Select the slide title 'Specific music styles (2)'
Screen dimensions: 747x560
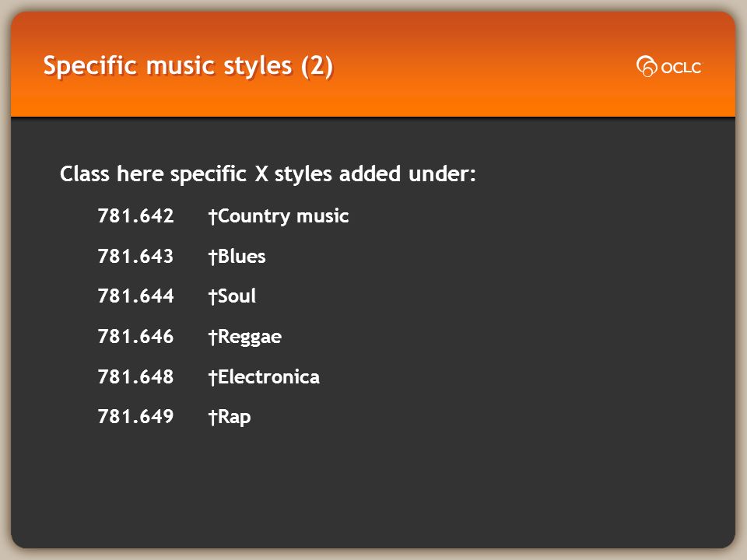click(x=188, y=66)
